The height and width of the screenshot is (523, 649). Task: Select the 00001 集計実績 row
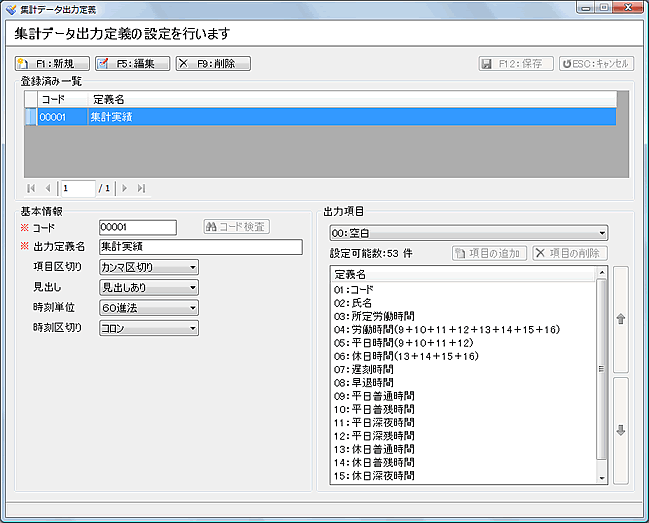pyautogui.click(x=320, y=117)
